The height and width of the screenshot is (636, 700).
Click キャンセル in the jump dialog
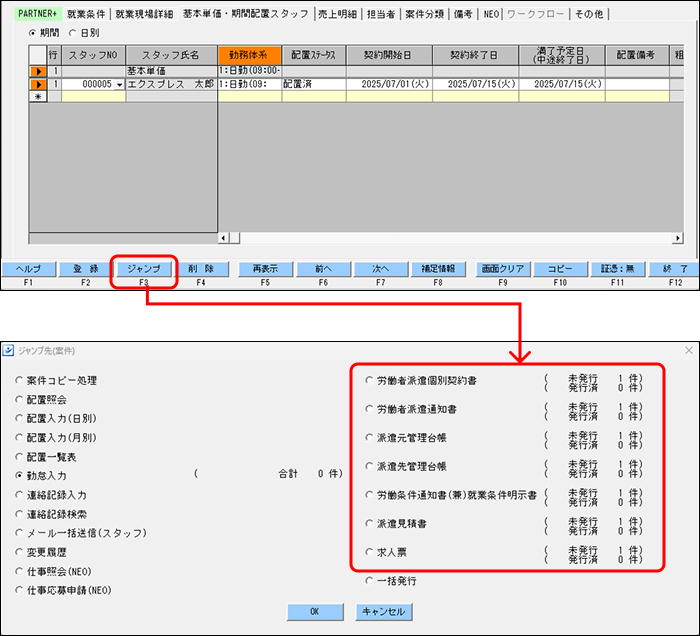tap(384, 612)
